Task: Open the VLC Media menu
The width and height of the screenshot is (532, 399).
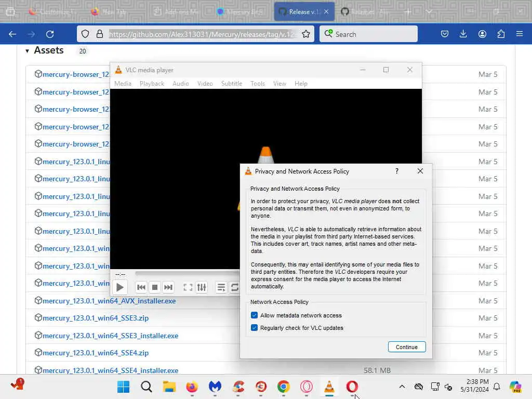Action: pyautogui.click(x=123, y=84)
